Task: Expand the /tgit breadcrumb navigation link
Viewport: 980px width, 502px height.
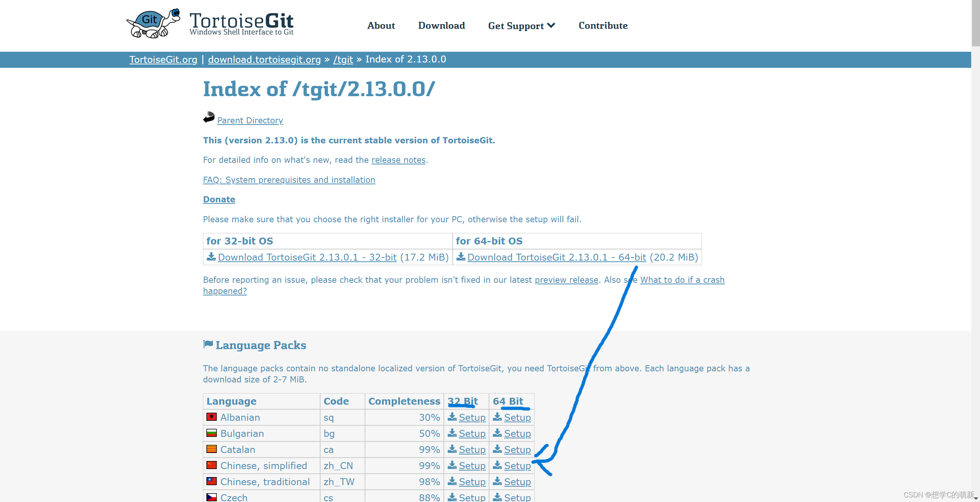Action: [343, 59]
